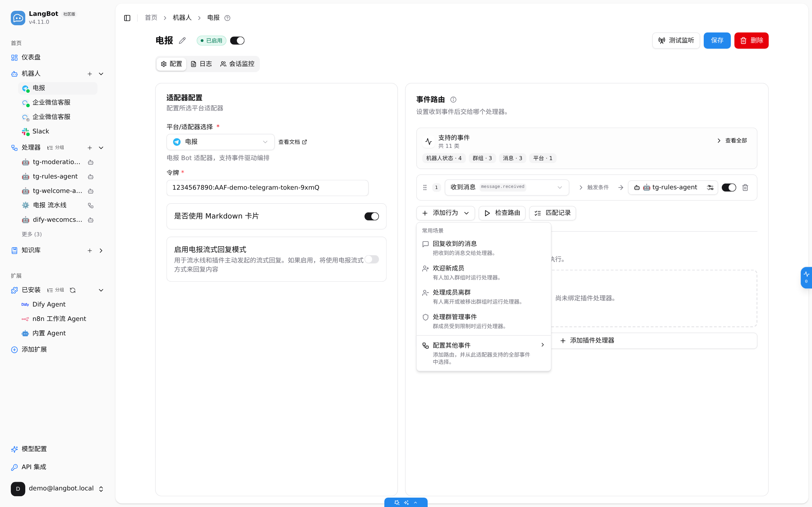Click the red 删除 button
Image resolution: width=812 pixels, height=507 pixels.
751,40
